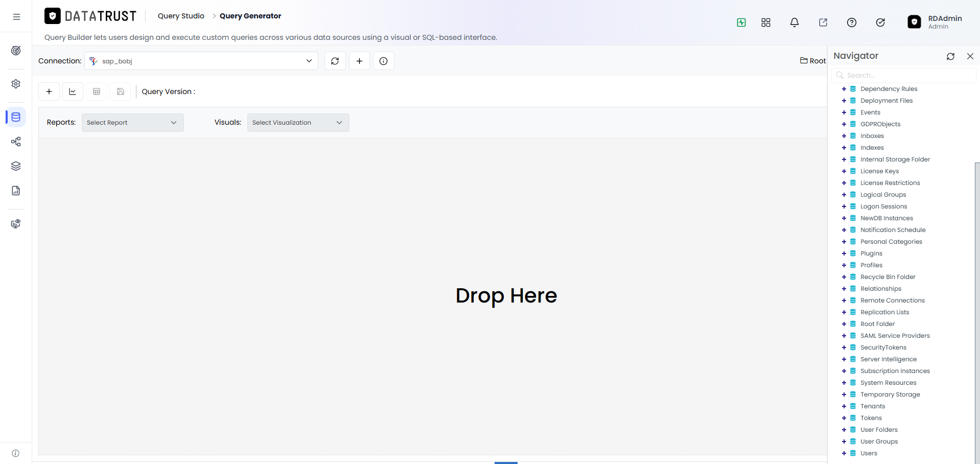The image size is (980, 464).
Task: Close the Navigator panel
Action: (970, 56)
